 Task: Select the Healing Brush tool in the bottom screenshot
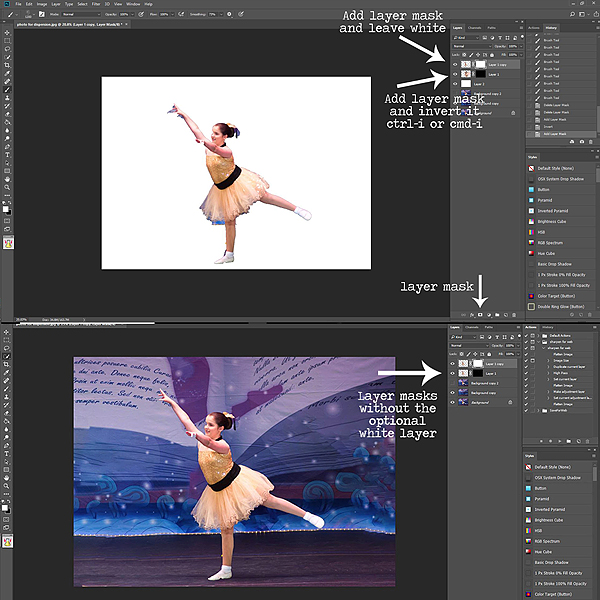point(7,380)
